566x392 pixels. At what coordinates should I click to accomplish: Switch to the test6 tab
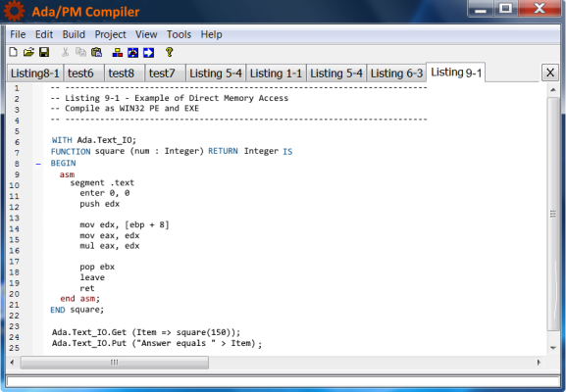point(83,73)
